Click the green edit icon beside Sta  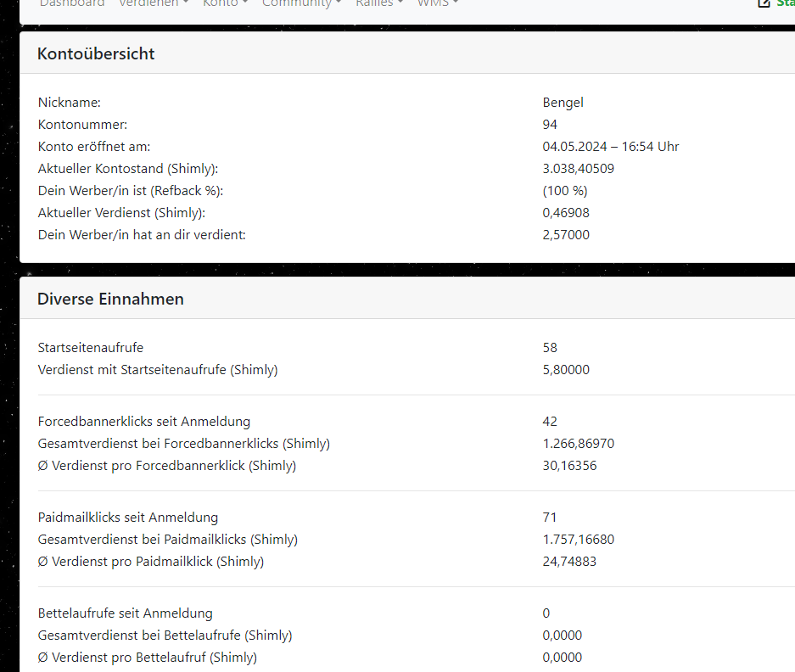pos(764,3)
